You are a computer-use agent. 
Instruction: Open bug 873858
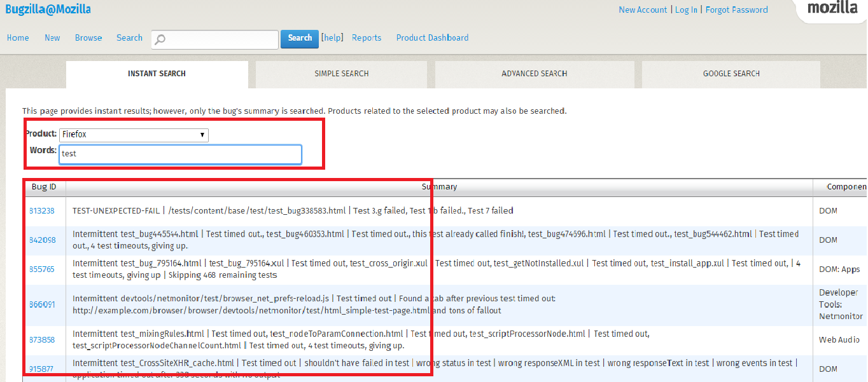[42, 339]
